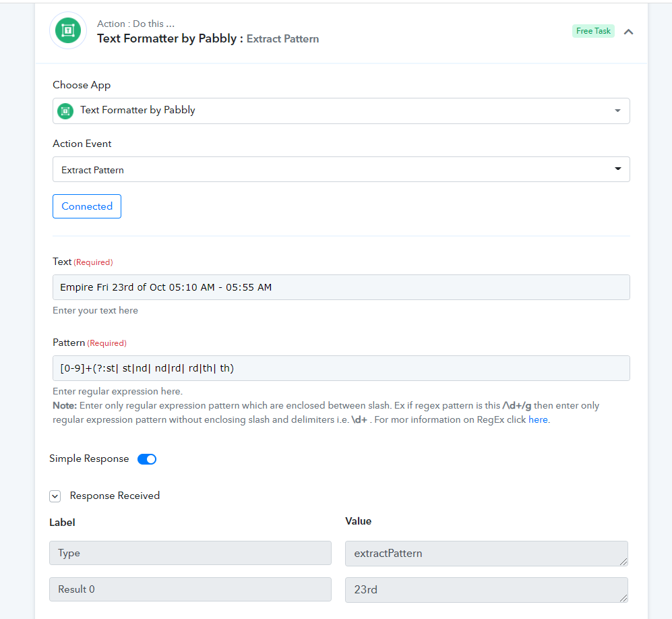Image resolution: width=672 pixels, height=619 pixels.
Task: Collapse the Response Received section chevron
Action: click(55, 496)
